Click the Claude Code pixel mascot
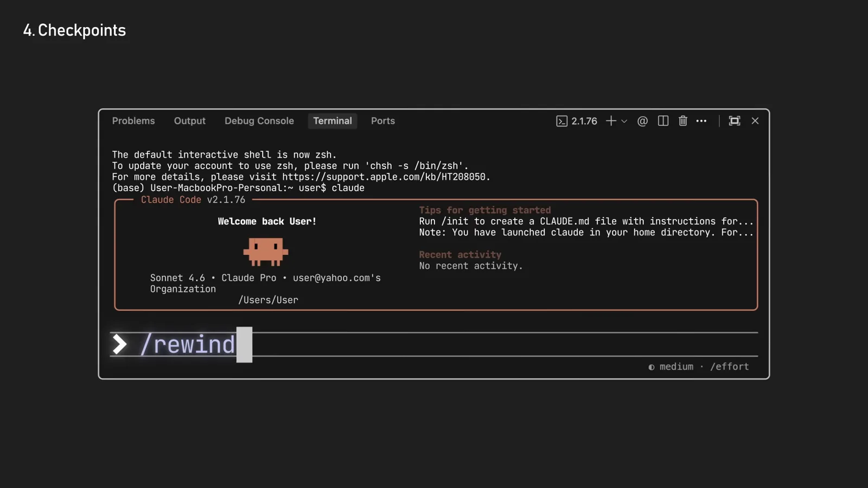 (266, 252)
